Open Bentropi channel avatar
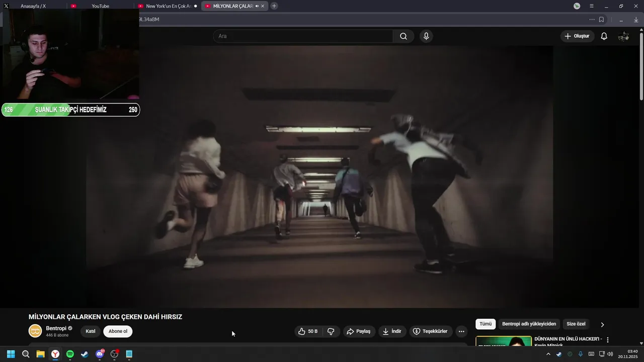644x362 pixels. pos(35,331)
